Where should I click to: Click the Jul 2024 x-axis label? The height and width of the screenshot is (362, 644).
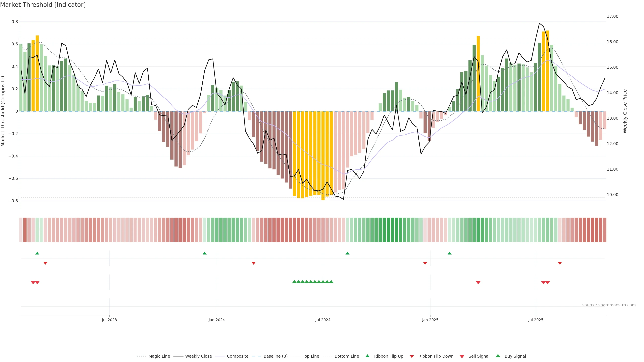[323, 320]
